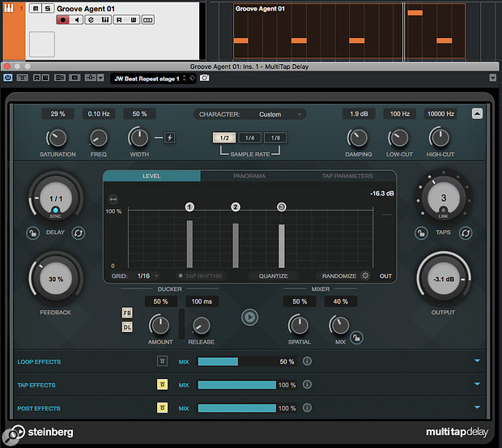Toggle ducker DL button
Image resolution: width=502 pixels, height=448 pixels.
click(127, 327)
